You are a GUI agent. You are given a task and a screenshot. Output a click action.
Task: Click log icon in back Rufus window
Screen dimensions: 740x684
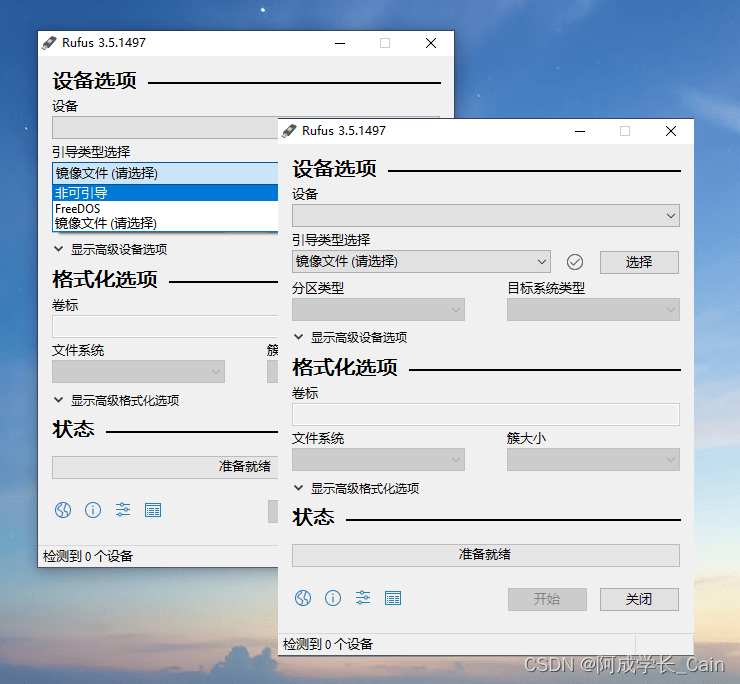153,510
